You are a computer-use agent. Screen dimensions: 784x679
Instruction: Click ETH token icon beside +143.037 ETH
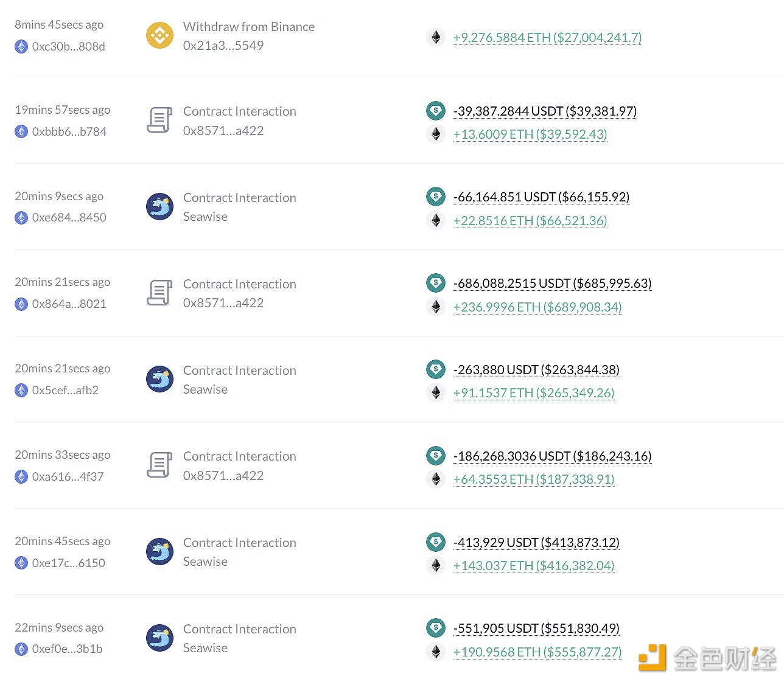click(x=436, y=565)
